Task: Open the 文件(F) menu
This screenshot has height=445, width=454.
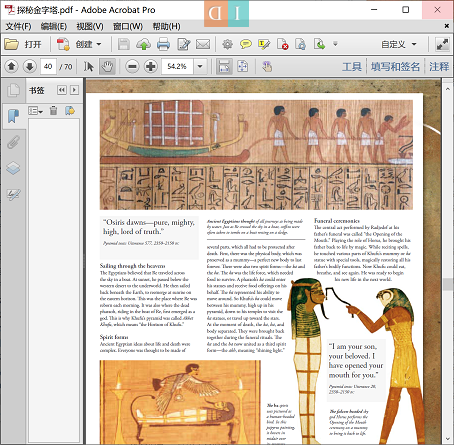Action: tap(18, 26)
